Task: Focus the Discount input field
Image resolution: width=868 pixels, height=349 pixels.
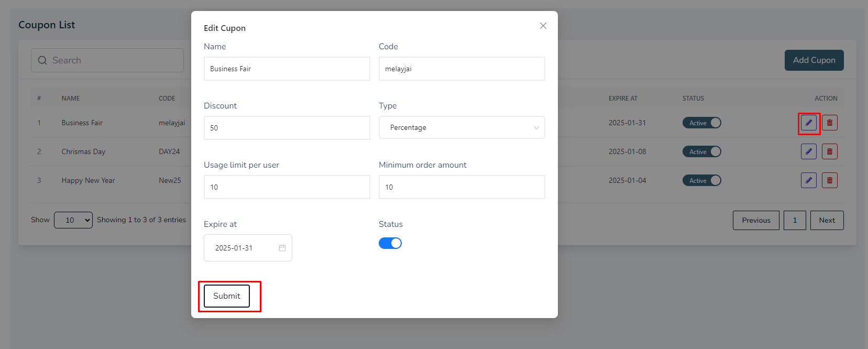Action: click(x=287, y=128)
